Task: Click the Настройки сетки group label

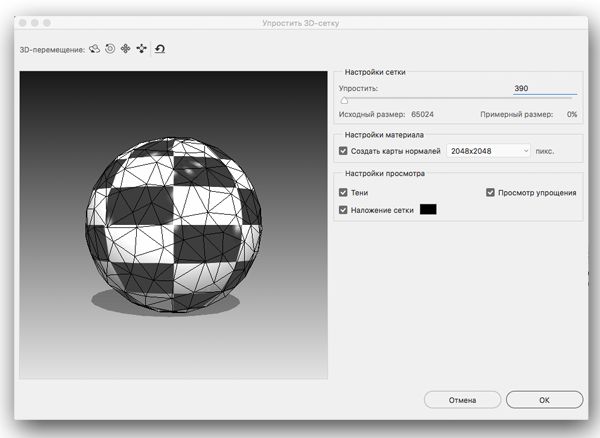Action: click(x=375, y=72)
